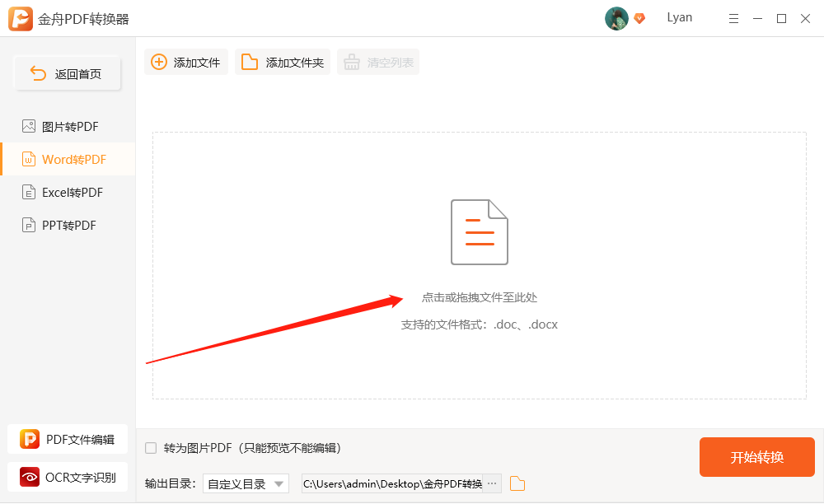The image size is (824, 504).
Task: Open the output folder icon
Action: coord(517,483)
